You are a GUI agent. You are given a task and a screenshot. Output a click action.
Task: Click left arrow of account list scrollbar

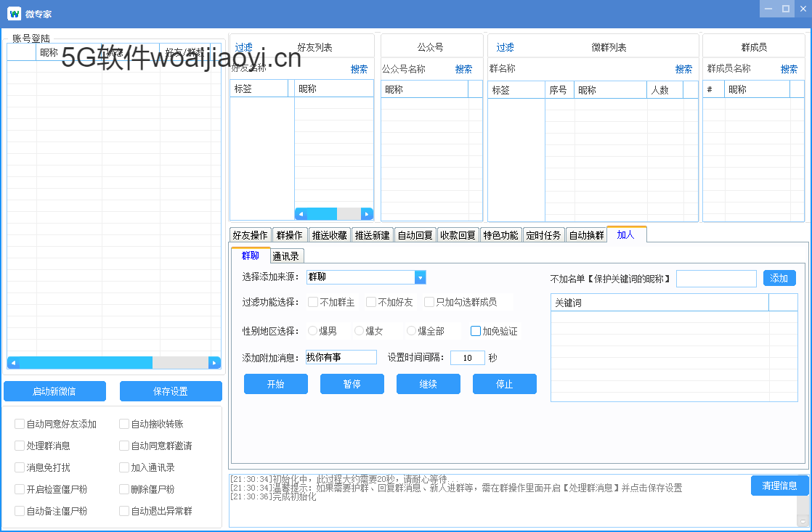pos(14,363)
